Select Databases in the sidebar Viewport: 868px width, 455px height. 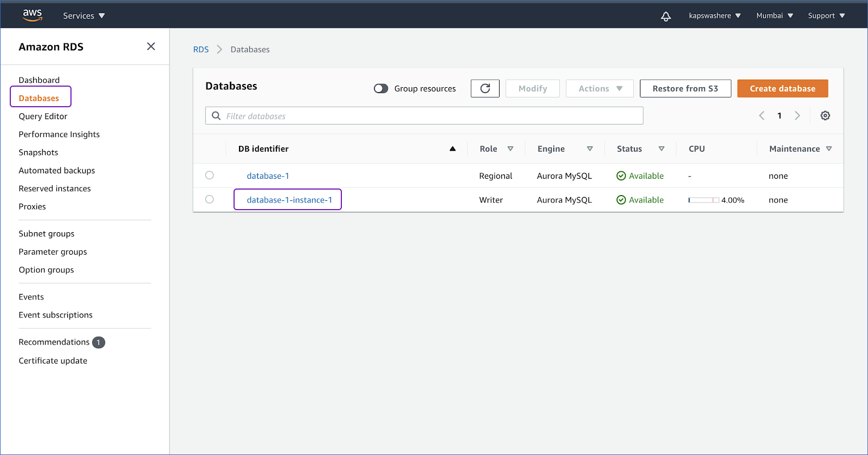(39, 98)
